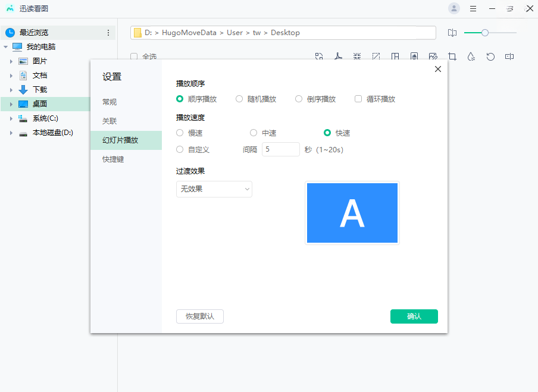Expand the 系统(C:) tree node arrow
Image resolution: width=538 pixels, height=392 pixels.
11,118
